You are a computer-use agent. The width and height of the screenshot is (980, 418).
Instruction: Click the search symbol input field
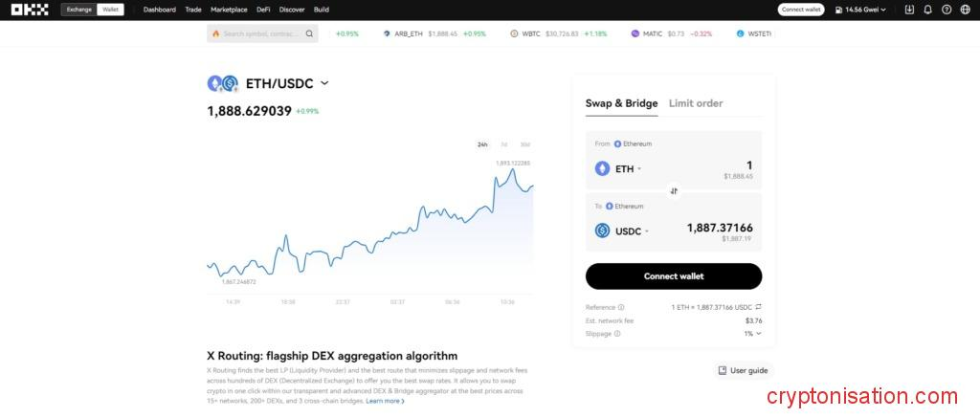[x=258, y=33]
